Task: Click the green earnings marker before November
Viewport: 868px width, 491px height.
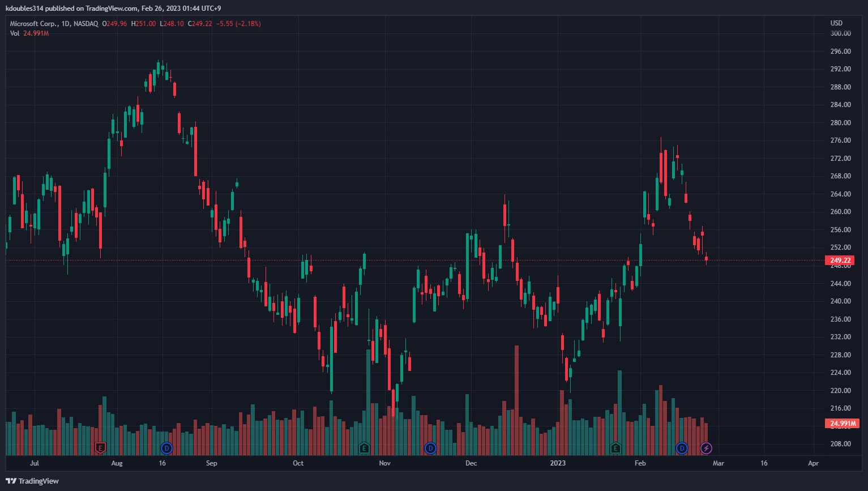Action: (364, 448)
